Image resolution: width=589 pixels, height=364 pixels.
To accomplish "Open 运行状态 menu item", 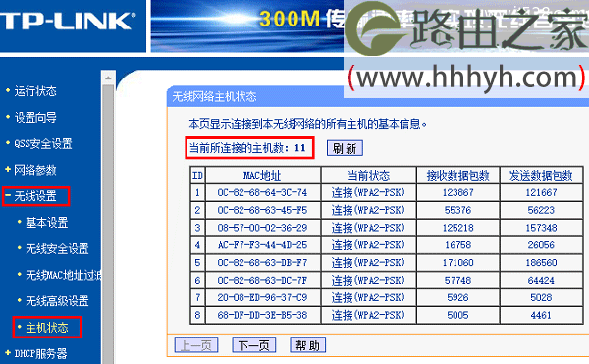I will pyautogui.click(x=35, y=91).
